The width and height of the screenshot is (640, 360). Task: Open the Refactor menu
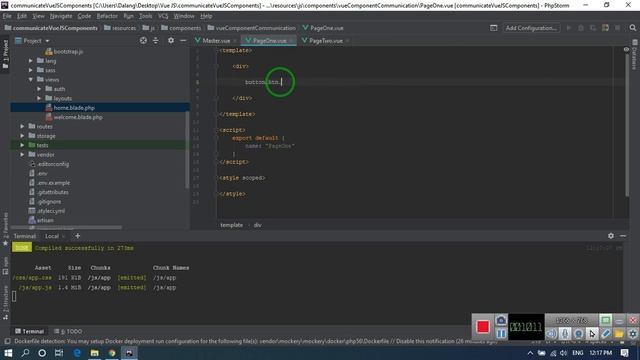coord(107,16)
